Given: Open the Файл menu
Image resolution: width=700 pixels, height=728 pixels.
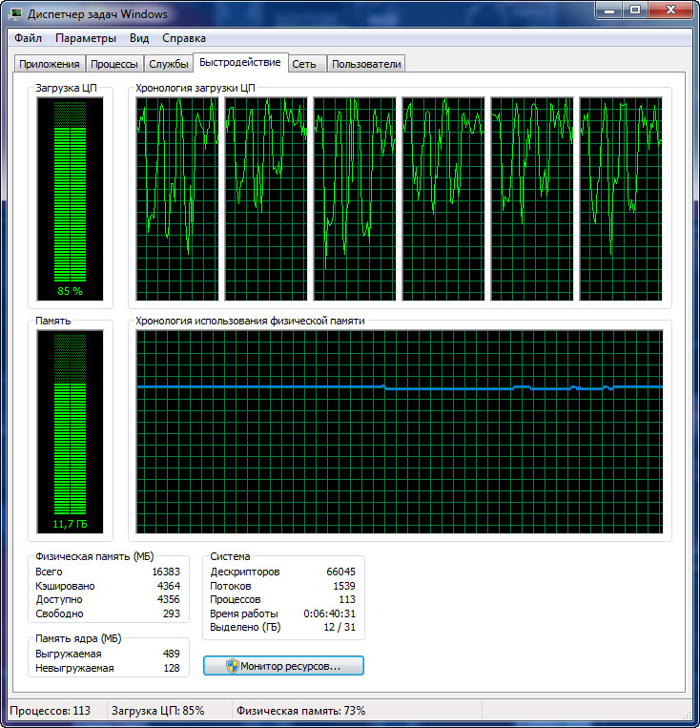Looking at the screenshot, I should coord(28,38).
